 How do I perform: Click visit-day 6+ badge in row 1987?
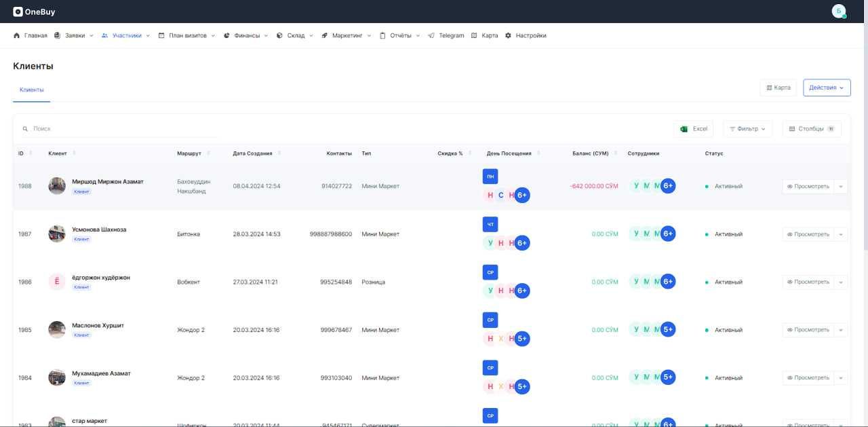522,242
